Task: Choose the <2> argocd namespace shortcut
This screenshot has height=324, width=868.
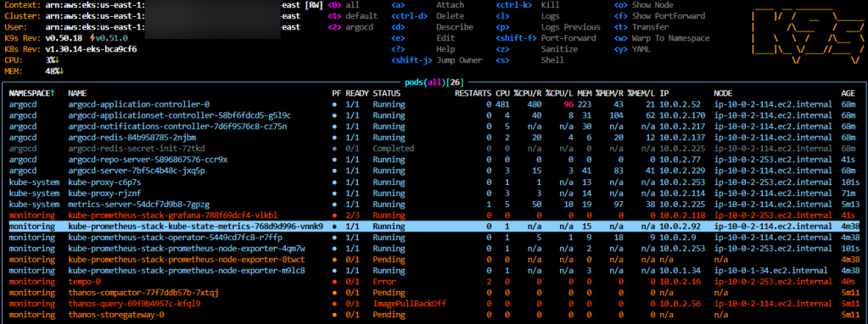Action: [350, 26]
